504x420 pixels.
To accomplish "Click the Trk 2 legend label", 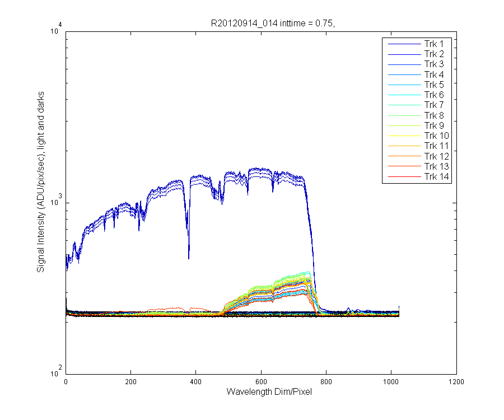I will (x=433, y=54).
